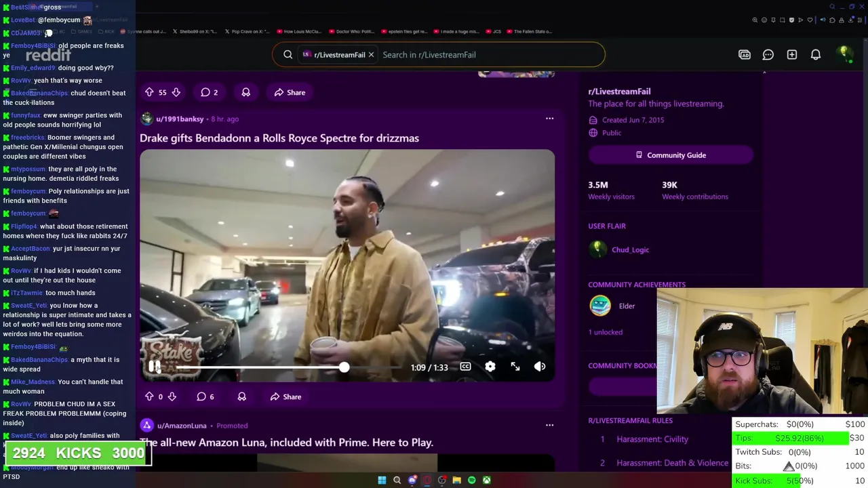Open Windows taskbar search

click(x=397, y=480)
